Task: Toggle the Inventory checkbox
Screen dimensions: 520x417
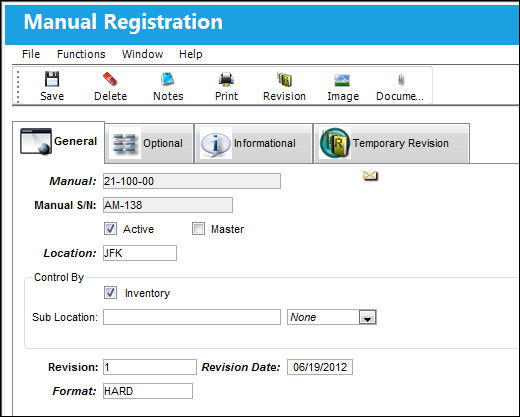Action: coord(110,293)
